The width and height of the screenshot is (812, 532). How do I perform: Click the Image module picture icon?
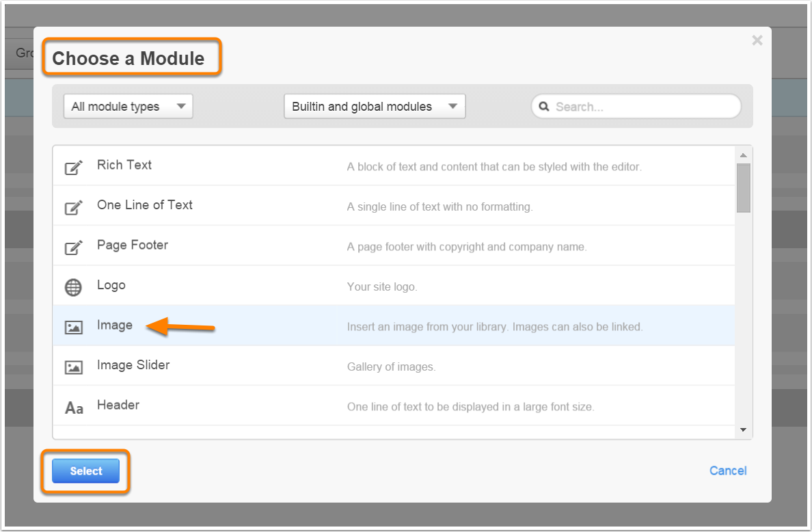(73, 327)
